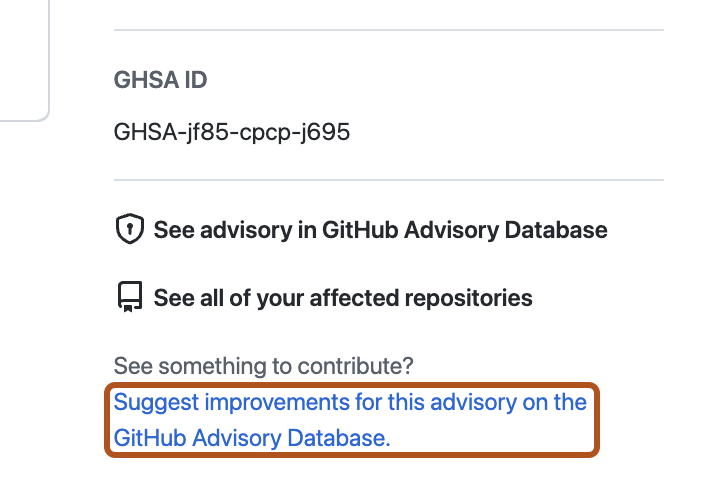The height and width of the screenshot is (484, 724).
Task: Click the shield icon beside advisory link
Action: 130,230
